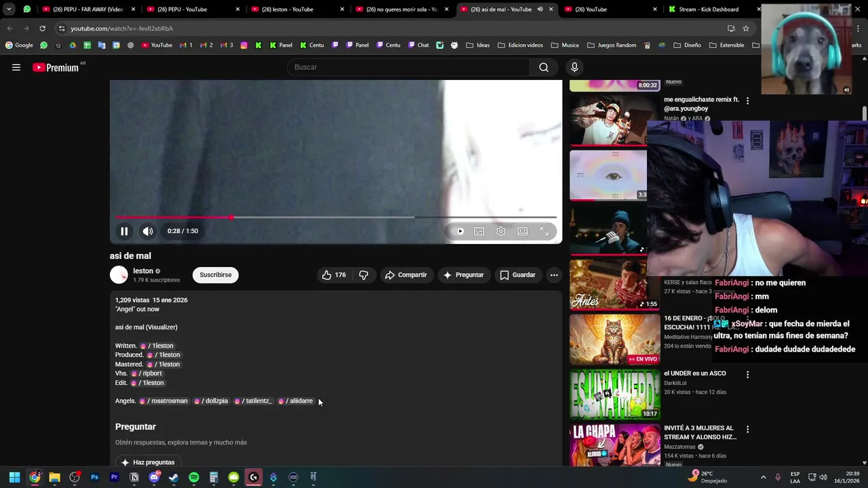Screen dimensions: 868x488
Task: Open YouTube hamburger guide menu
Action: point(16,67)
